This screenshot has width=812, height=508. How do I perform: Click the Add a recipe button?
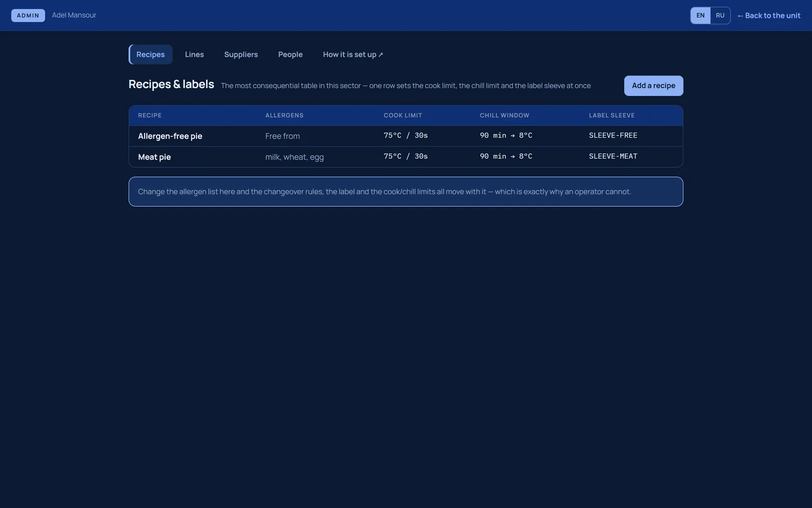[654, 86]
